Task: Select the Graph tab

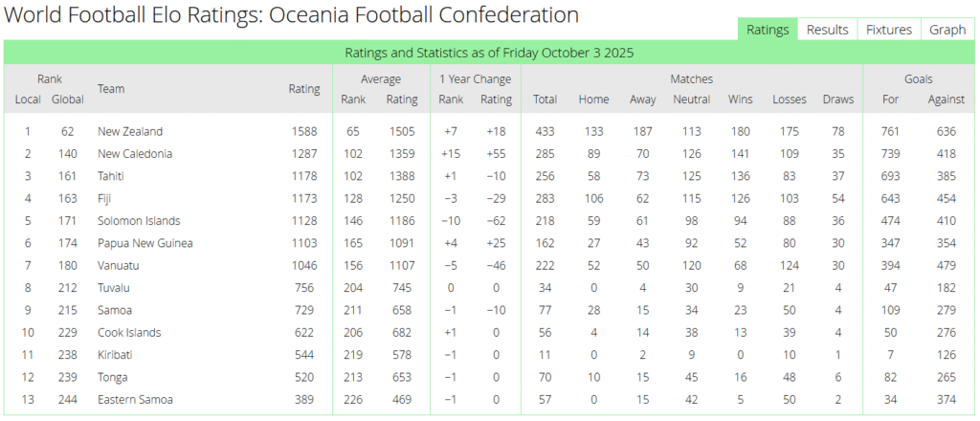Action: coord(947,30)
